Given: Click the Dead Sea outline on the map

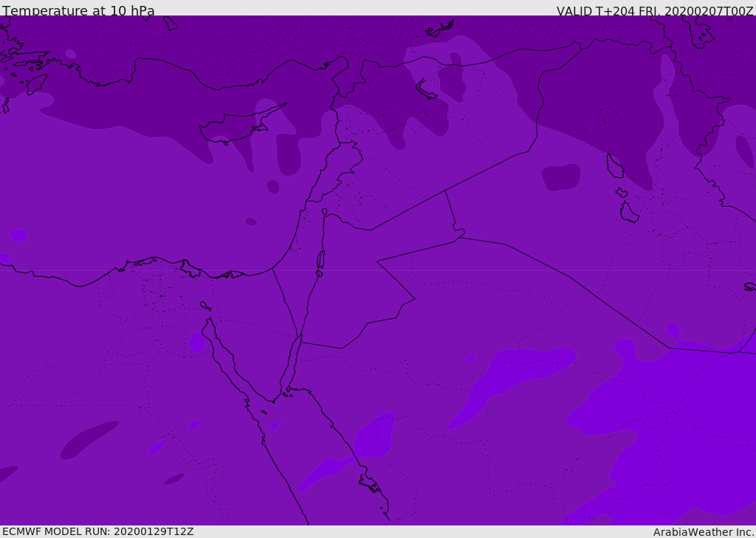Looking at the screenshot, I should point(320,261).
